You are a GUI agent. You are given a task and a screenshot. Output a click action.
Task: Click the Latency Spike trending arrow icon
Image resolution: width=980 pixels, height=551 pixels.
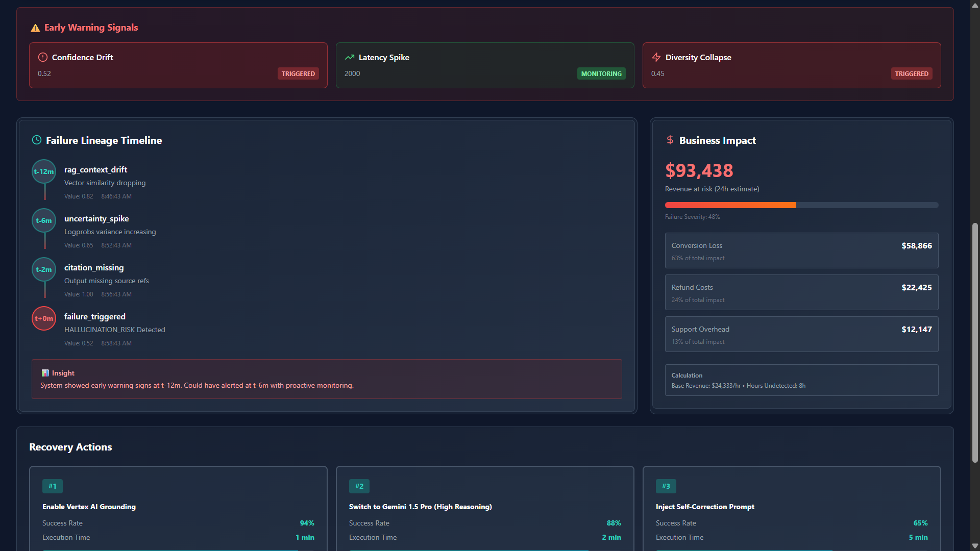pyautogui.click(x=350, y=58)
